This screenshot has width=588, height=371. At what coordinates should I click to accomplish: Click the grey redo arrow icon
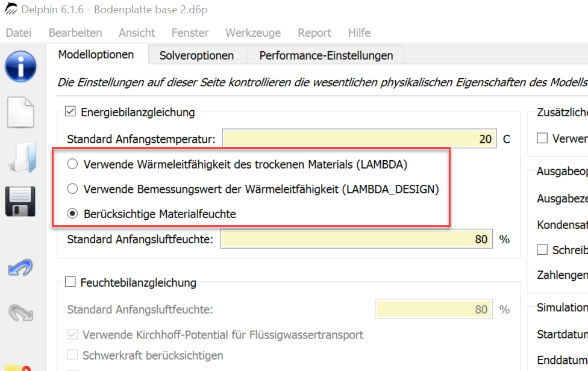coord(21,313)
